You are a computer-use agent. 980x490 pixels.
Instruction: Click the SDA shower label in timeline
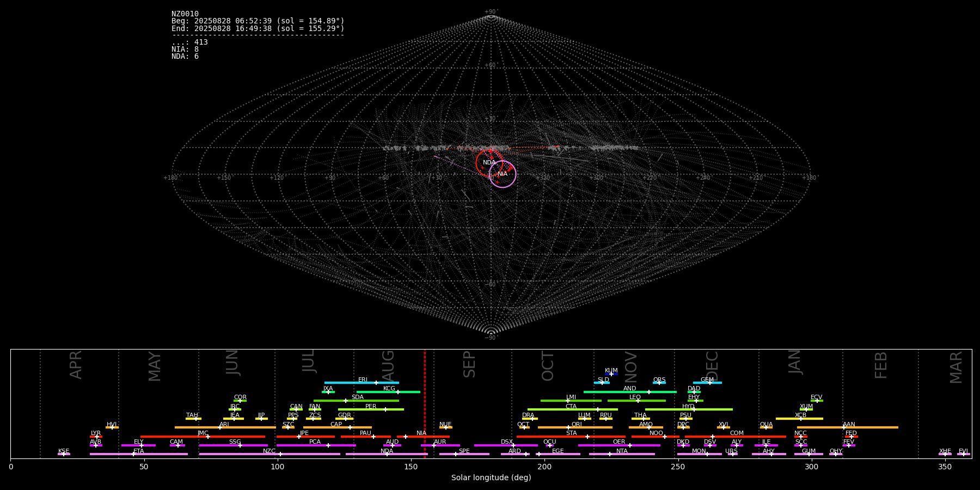coord(358,397)
